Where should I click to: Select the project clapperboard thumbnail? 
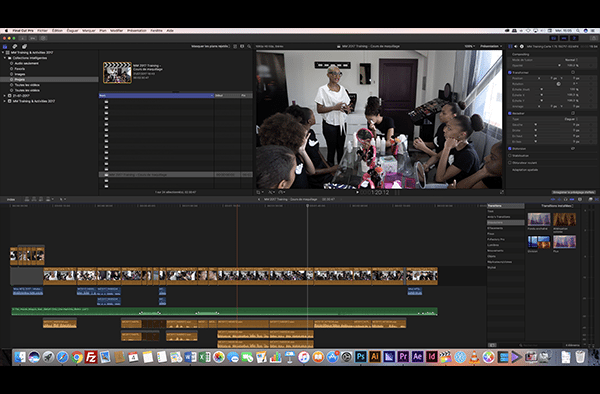tap(117, 73)
